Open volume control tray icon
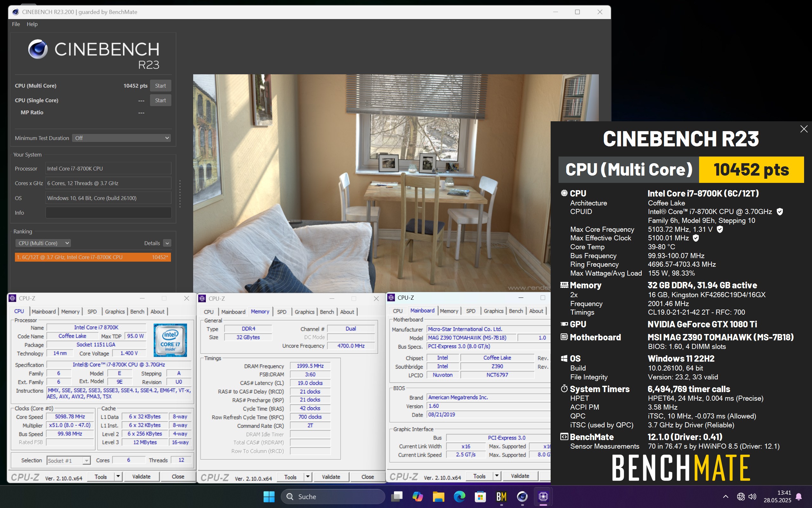The width and height of the screenshot is (812, 508). click(753, 496)
